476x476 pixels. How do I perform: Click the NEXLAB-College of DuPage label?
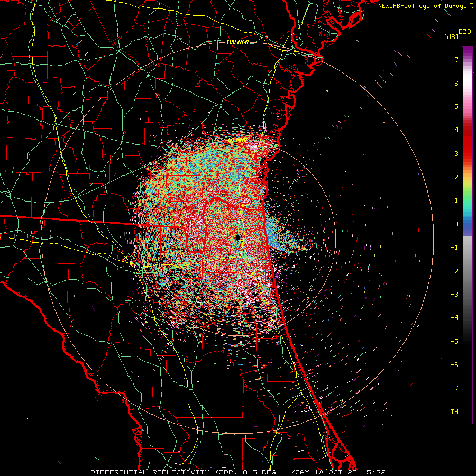[x=426, y=6]
